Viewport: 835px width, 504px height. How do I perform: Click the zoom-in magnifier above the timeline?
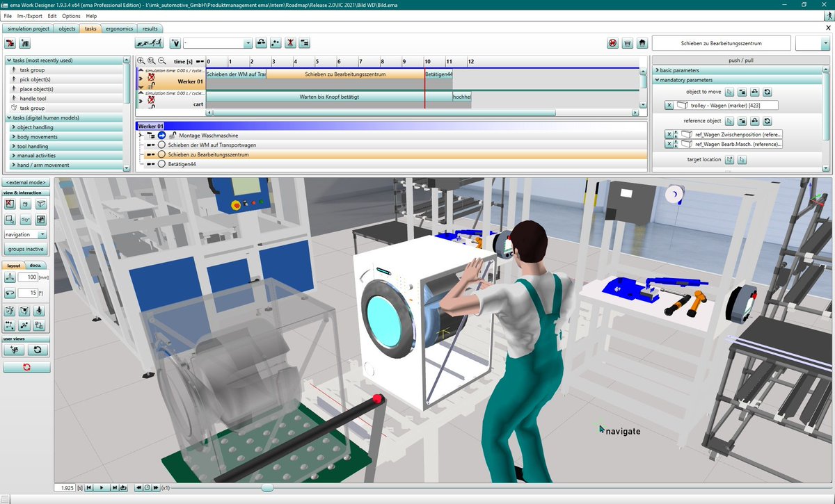(x=141, y=60)
